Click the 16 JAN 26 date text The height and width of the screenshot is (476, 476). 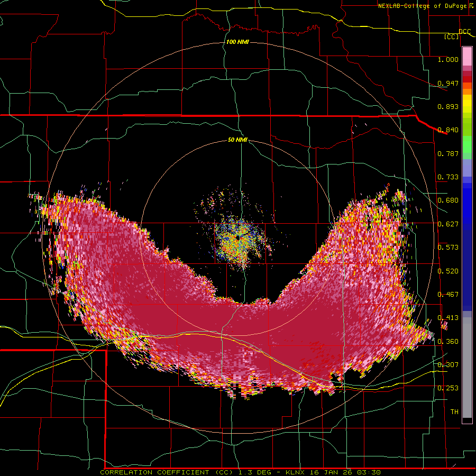coord(331,472)
